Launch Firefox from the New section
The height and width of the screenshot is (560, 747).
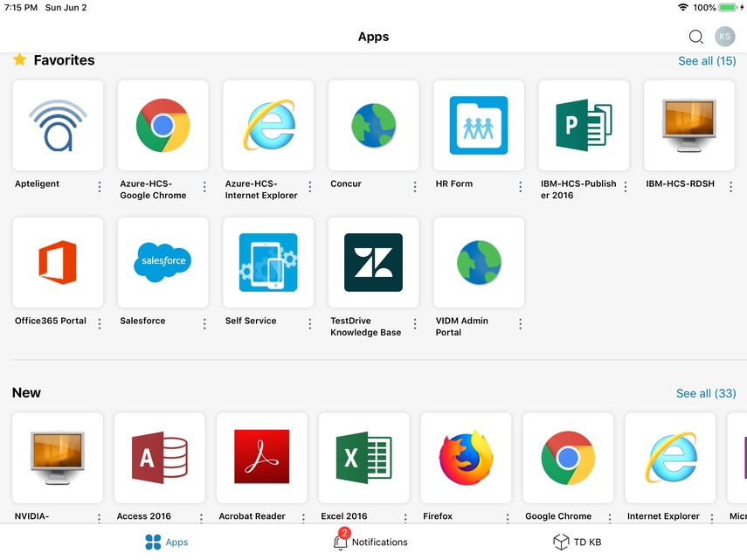pyautogui.click(x=466, y=457)
